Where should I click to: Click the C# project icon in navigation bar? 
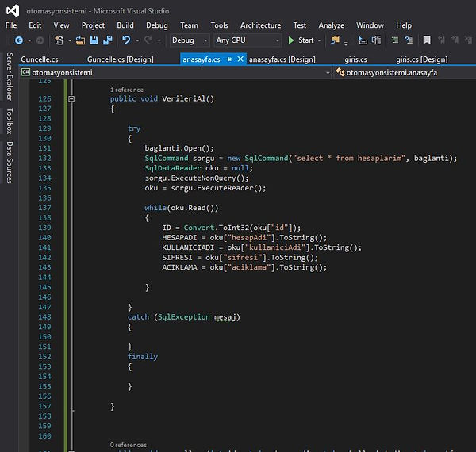(x=26, y=72)
